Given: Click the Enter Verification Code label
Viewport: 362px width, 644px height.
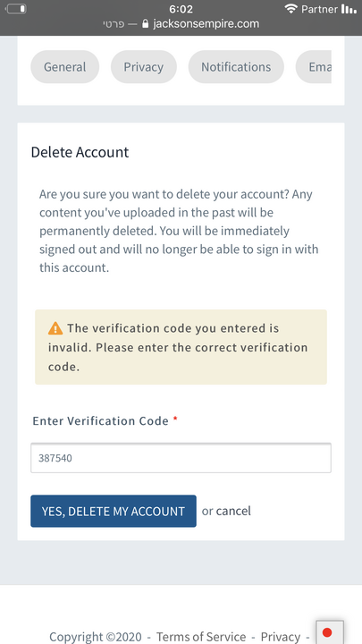Looking at the screenshot, I should click(100, 421).
